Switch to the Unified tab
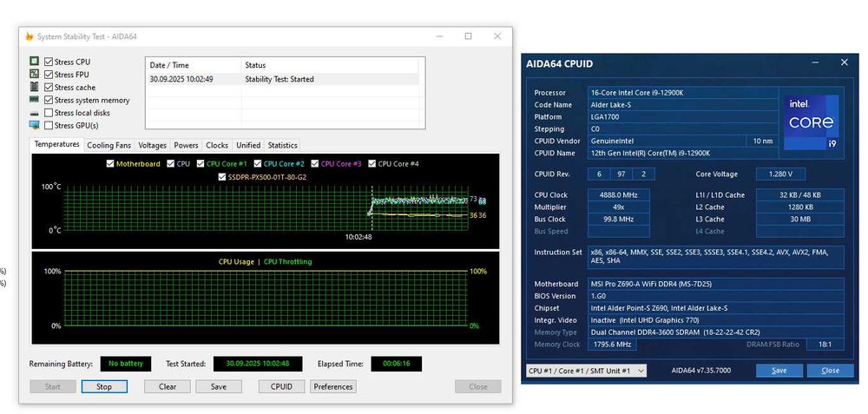The width and height of the screenshot is (868, 414). (x=248, y=145)
